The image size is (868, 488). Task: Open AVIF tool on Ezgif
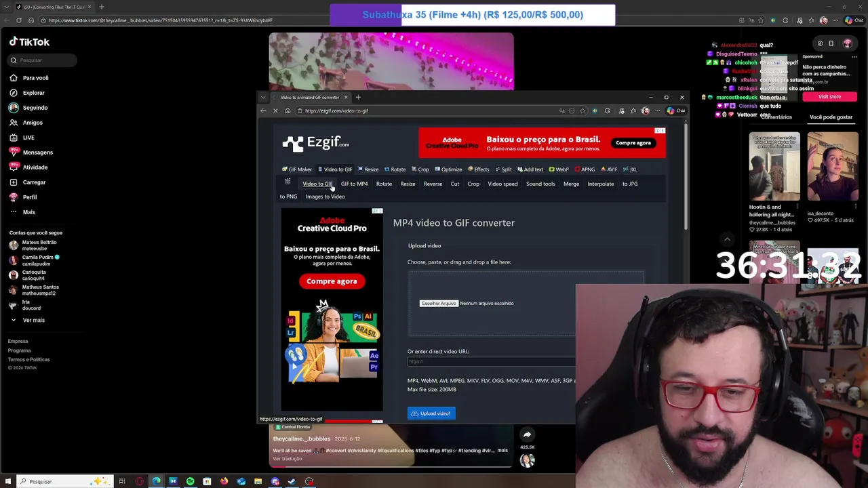tap(609, 169)
